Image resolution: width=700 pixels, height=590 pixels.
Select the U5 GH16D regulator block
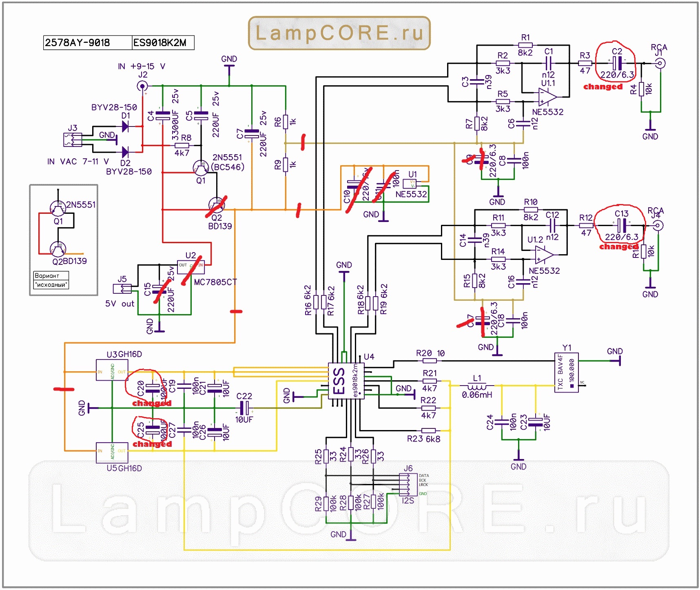pos(112,453)
